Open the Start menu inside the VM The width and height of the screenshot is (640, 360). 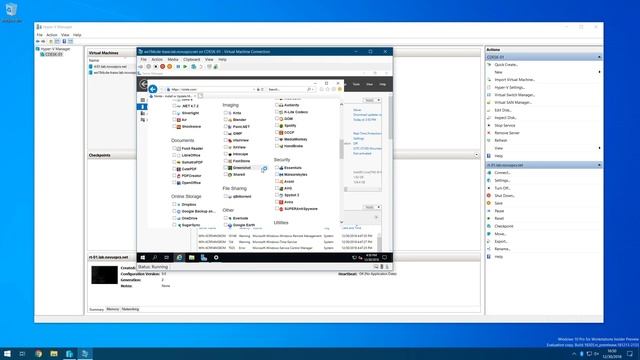coord(143,258)
